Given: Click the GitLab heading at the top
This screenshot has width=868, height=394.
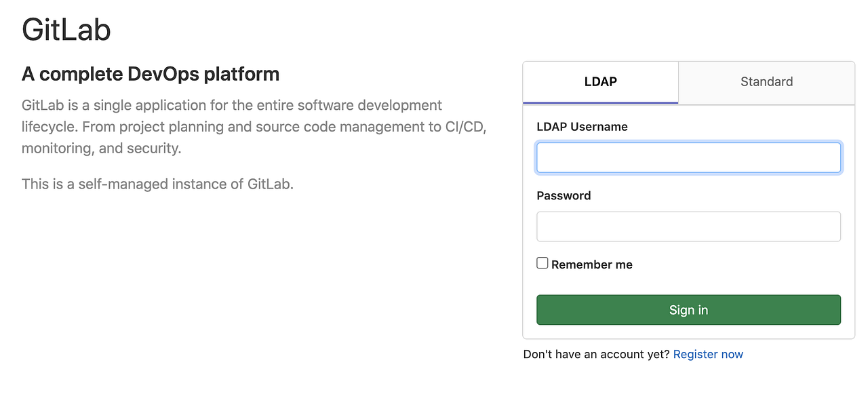Looking at the screenshot, I should pos(66,29).
